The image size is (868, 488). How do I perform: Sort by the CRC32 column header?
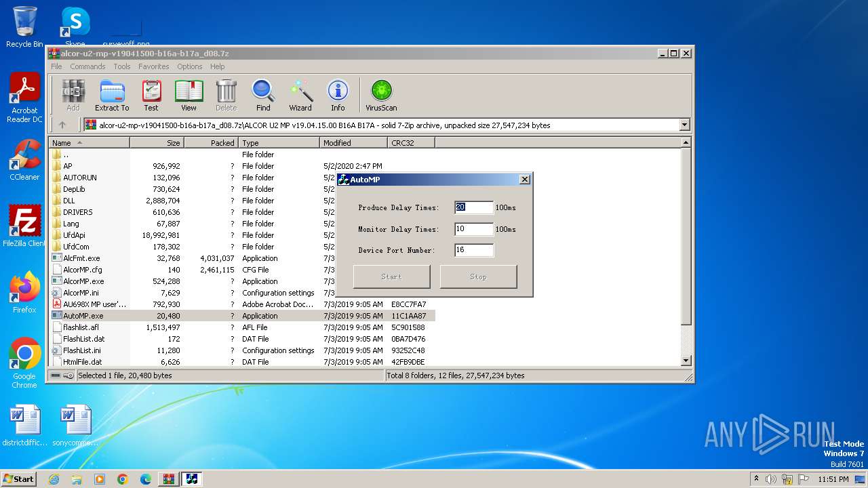click(x=411, y=143)
